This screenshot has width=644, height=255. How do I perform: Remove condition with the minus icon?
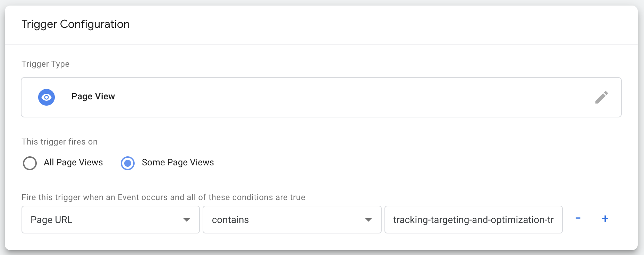tap(578, 219)
